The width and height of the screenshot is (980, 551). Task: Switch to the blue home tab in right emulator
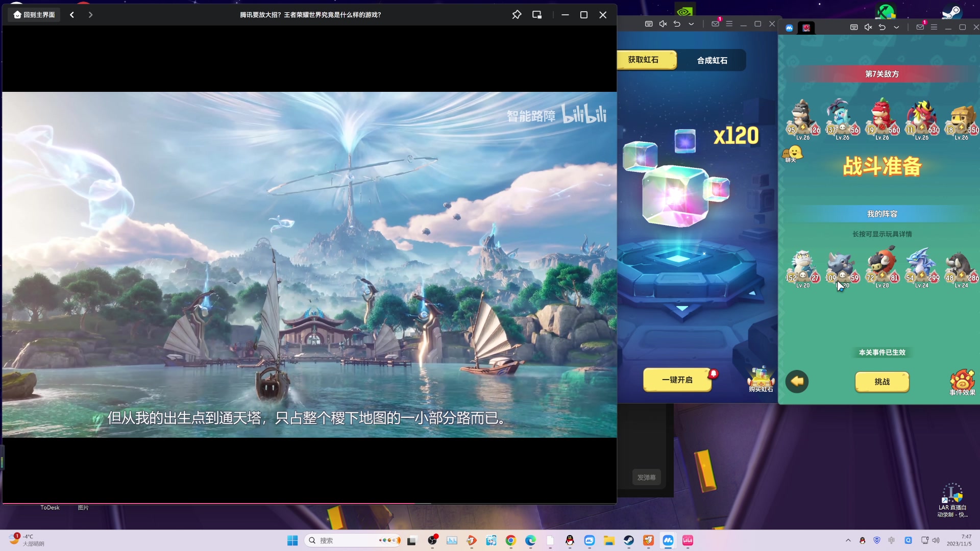[x=790, y=28]
